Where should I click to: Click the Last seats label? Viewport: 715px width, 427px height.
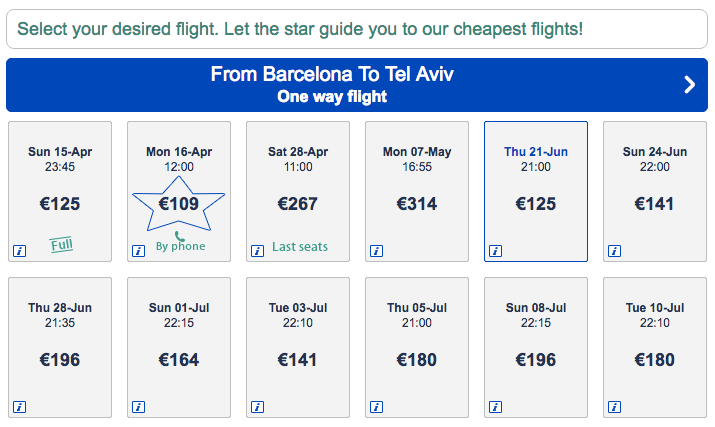click(x=300, y=247)
